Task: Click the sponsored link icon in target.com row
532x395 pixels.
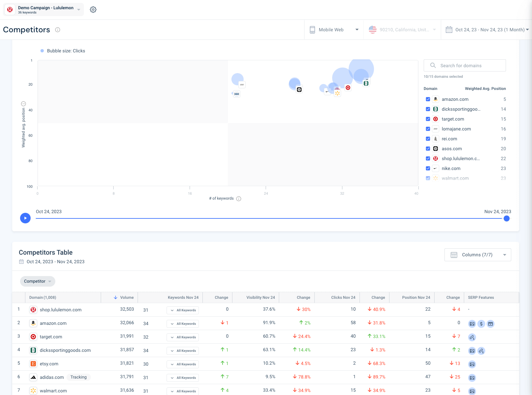Action: pos(472,337)
